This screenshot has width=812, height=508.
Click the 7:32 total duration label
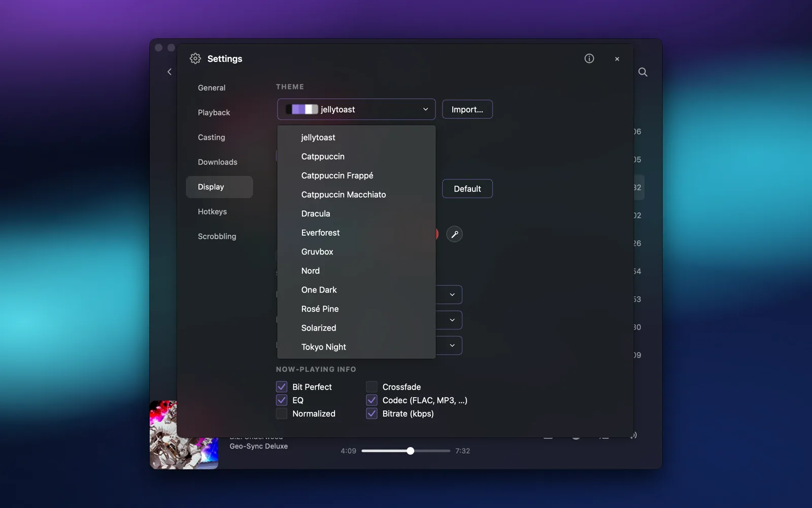463,451
